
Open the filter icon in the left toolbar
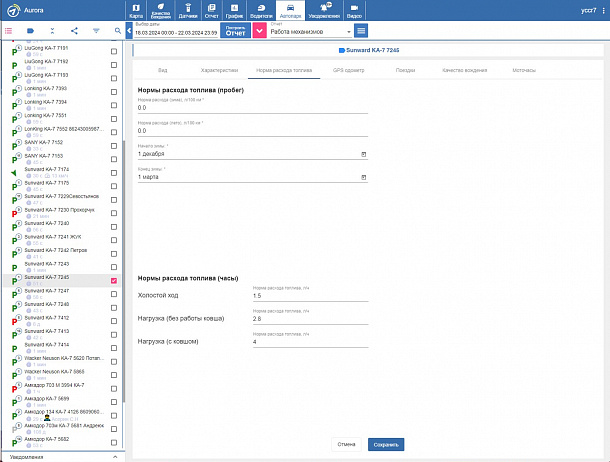click(96, 31)
